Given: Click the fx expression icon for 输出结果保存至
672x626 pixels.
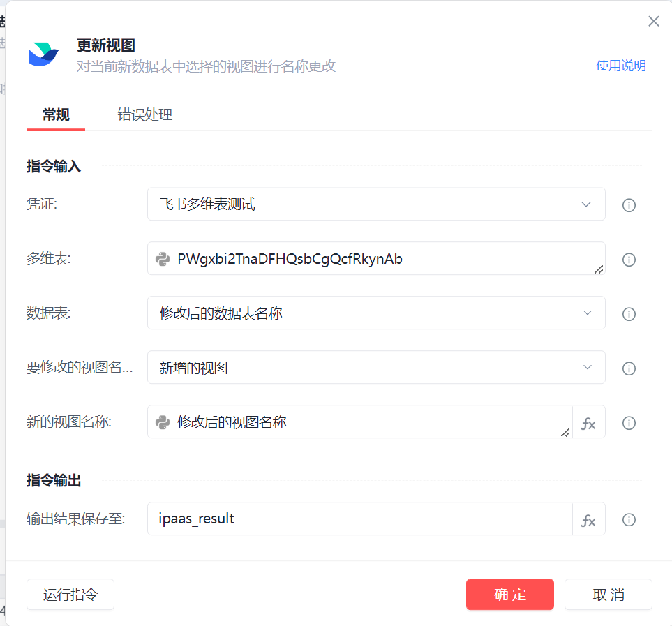Looking at the screenshot, I should coord(588,520).
